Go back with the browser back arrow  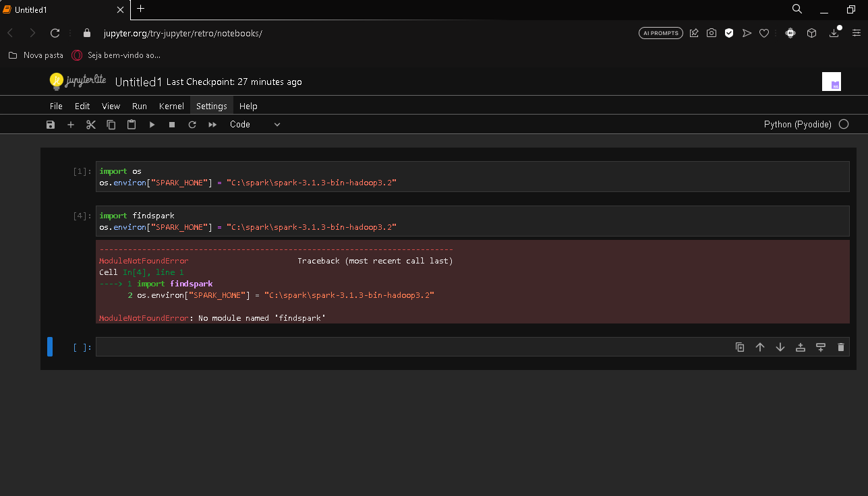[x=10, y=33]
